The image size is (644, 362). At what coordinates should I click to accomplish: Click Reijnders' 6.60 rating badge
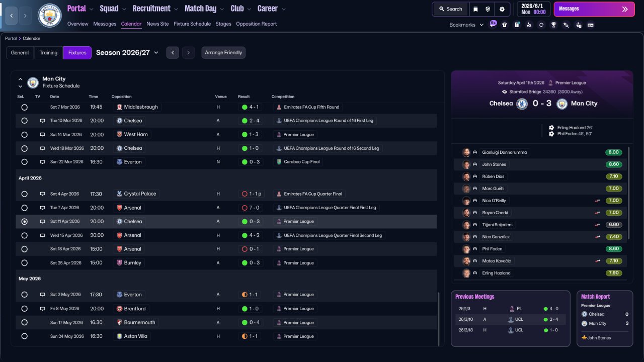[x=614, y=225]
